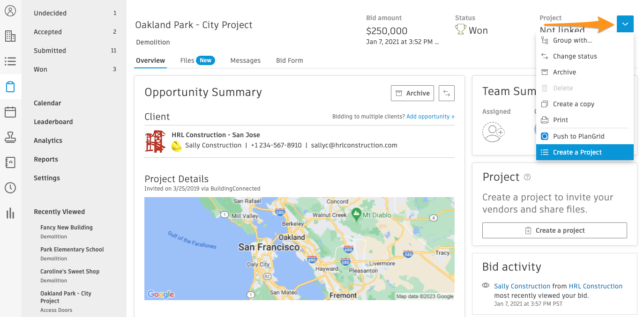Open the Messages tab

point(245,60)
